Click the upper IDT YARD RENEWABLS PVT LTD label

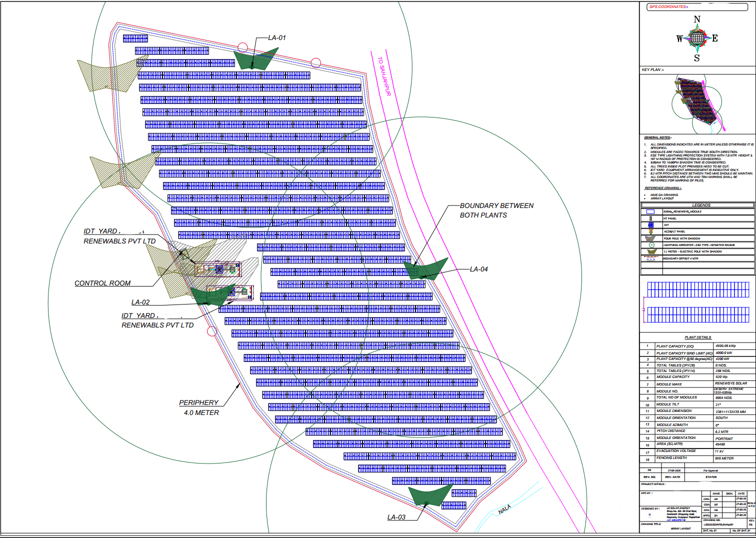[119, 236]
